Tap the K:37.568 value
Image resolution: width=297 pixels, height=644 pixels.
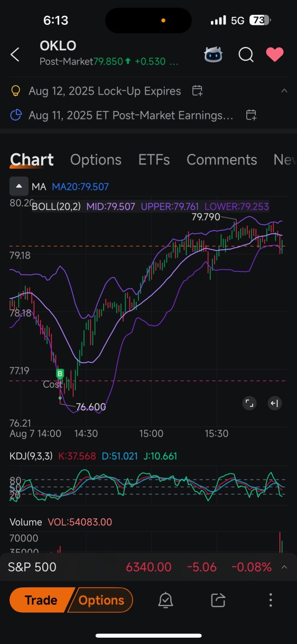click(76, 456)
